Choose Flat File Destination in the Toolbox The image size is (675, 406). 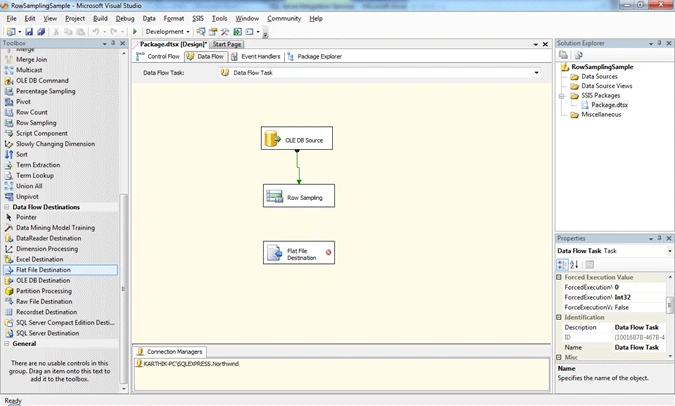pyautogui.click(x=43, y=270)
